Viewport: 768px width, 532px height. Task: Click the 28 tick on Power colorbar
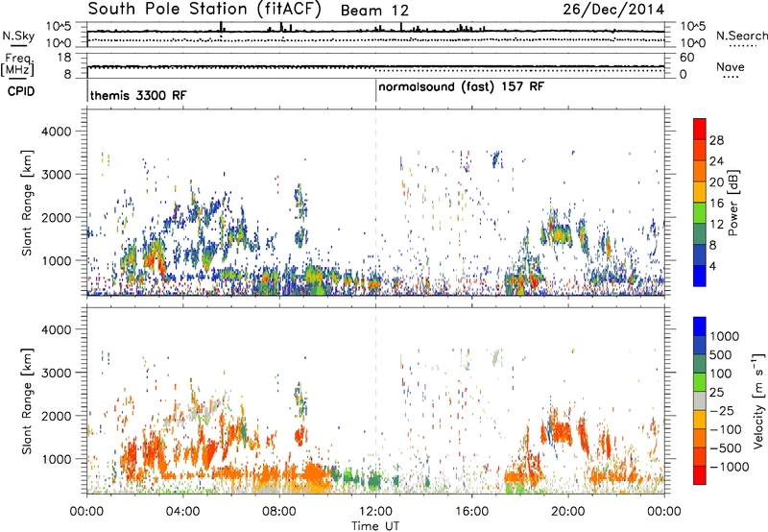point(716,140)
